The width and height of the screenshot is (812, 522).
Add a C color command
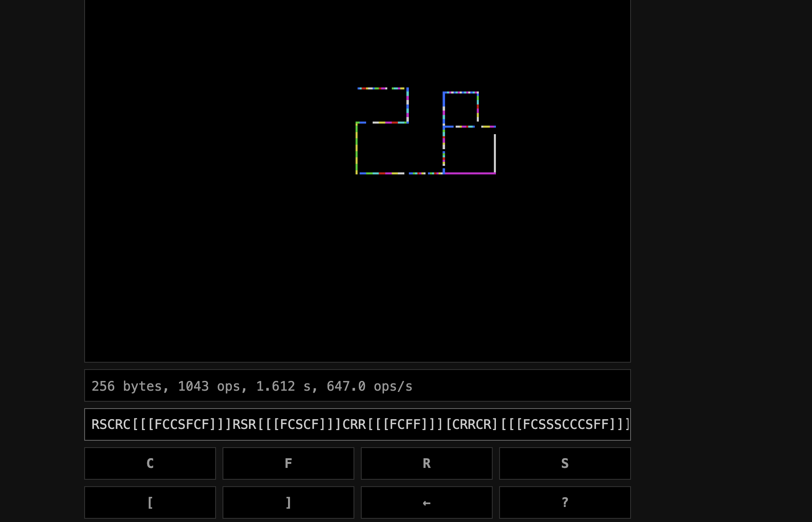tap(150, 463)
